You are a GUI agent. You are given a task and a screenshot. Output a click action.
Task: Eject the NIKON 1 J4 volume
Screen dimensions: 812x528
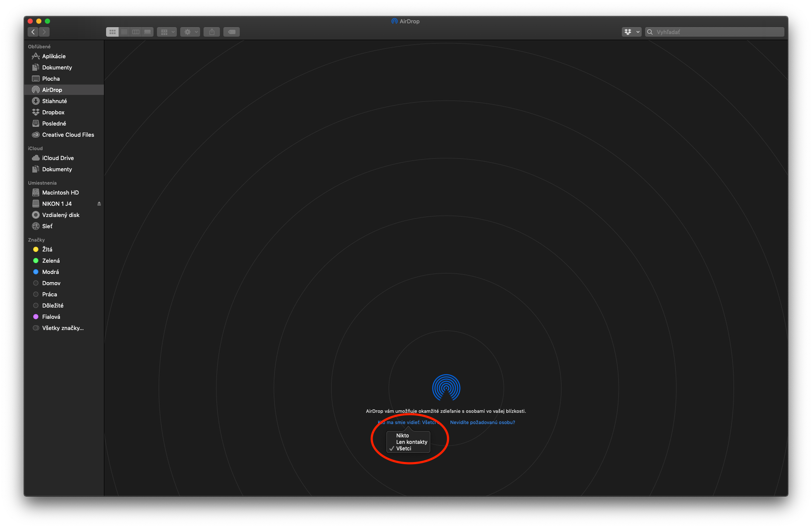(99, 204)
